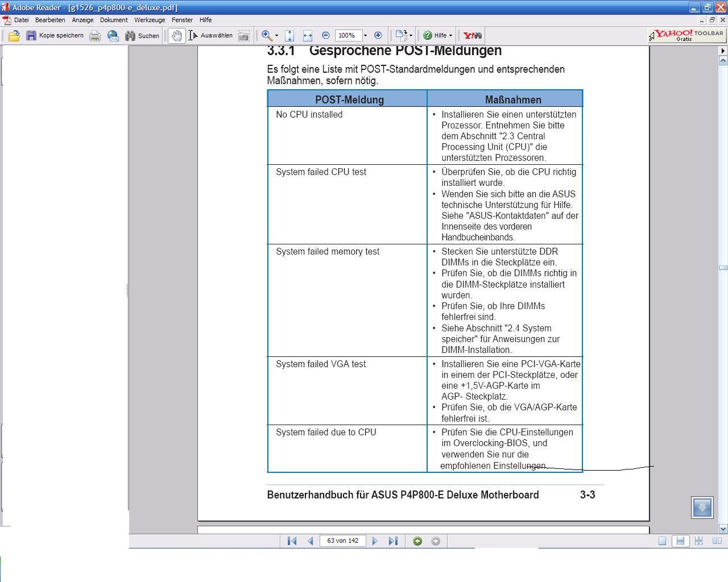Click the page number field 63 von 142
Viewport: 728px width, 582px height.
tap(343, 541)
